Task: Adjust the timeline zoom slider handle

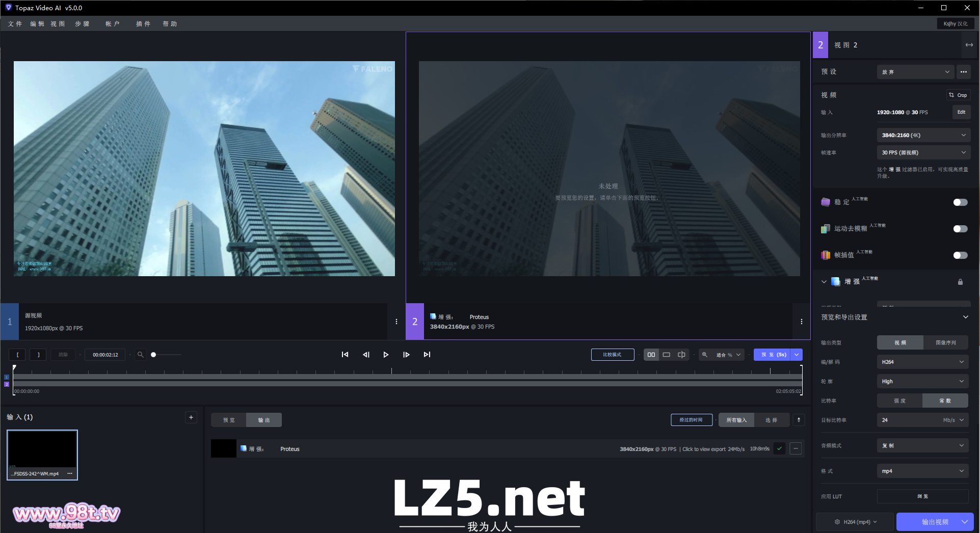Action: point(153,355)
